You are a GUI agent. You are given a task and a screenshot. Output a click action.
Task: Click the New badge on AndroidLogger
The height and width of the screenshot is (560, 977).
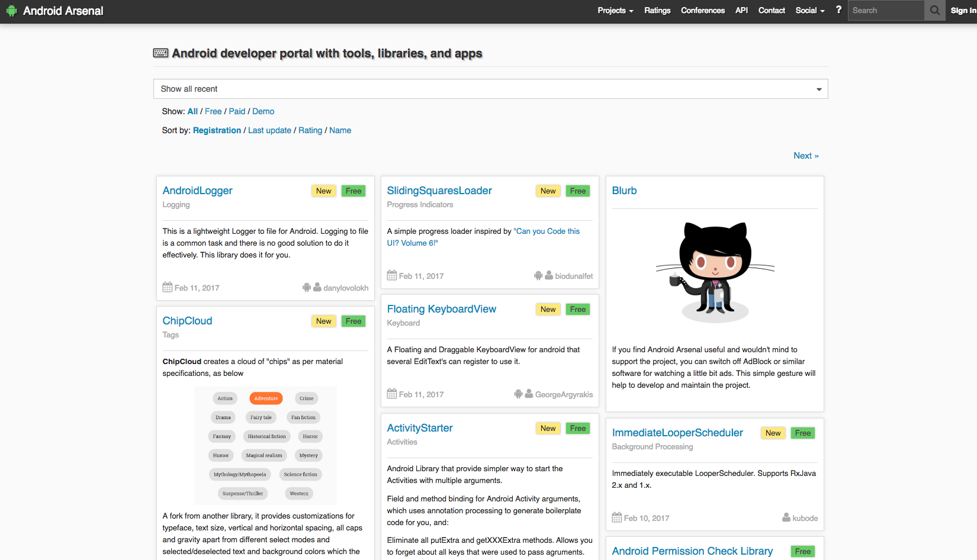[324, 191]
